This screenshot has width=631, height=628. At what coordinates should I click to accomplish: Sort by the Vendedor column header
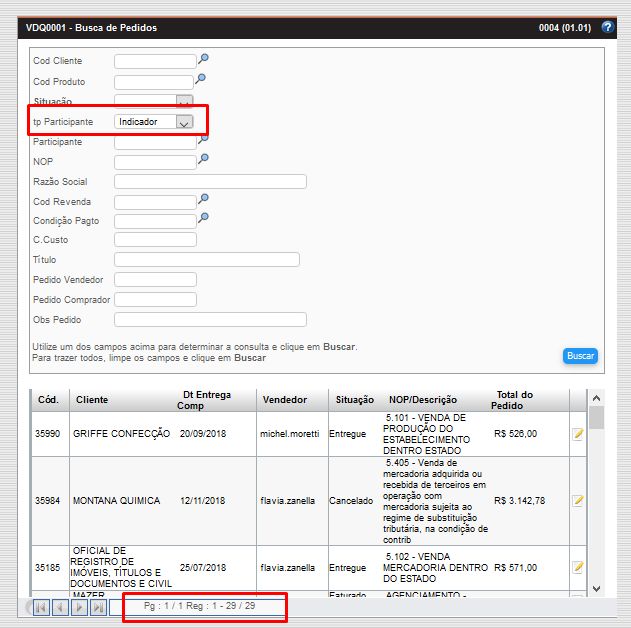click(284, 400)
